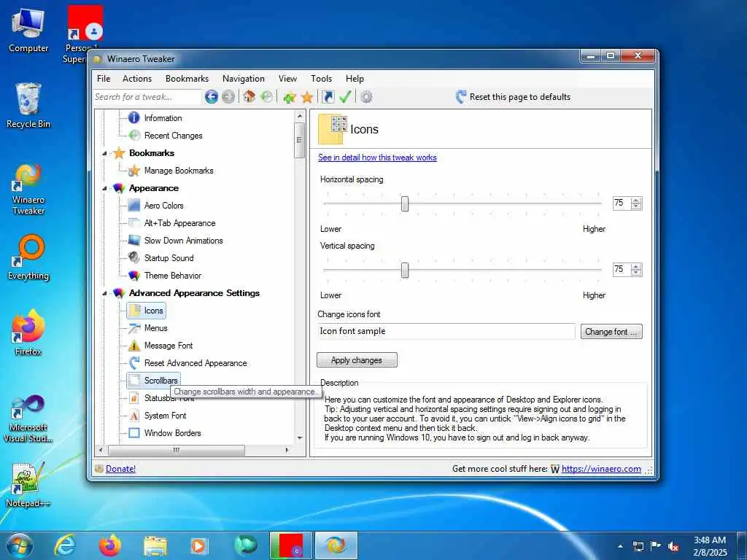Click the gray Settings gear toolbar icon
747x560 pixels.
coord(366,97)
